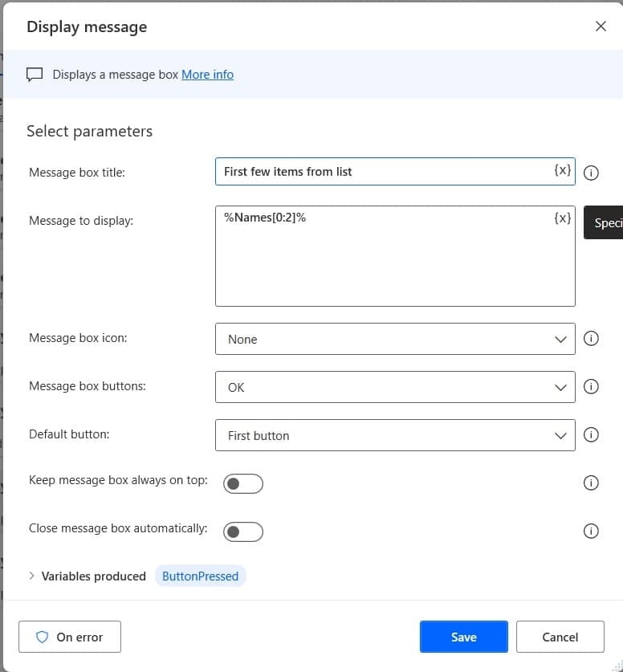Open the More info link
The image size is (623, 672).
(x=207, y=75)
